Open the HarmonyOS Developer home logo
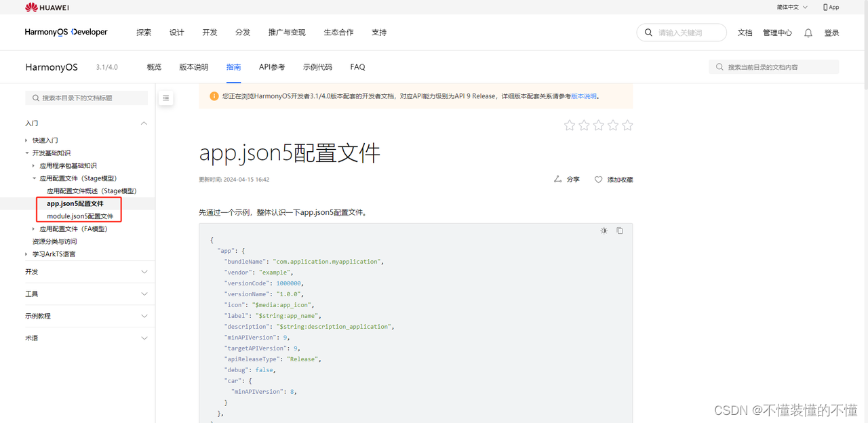The height and width of the screenshot is (423, 868). [x=66, y=32]
